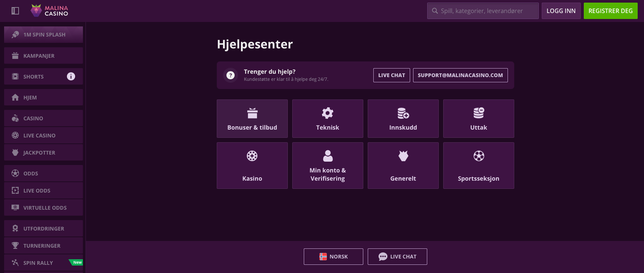The width and height of the screenshot is (644, 273).
Task: Open the Norsk language selector
Action: coord(333,257)
